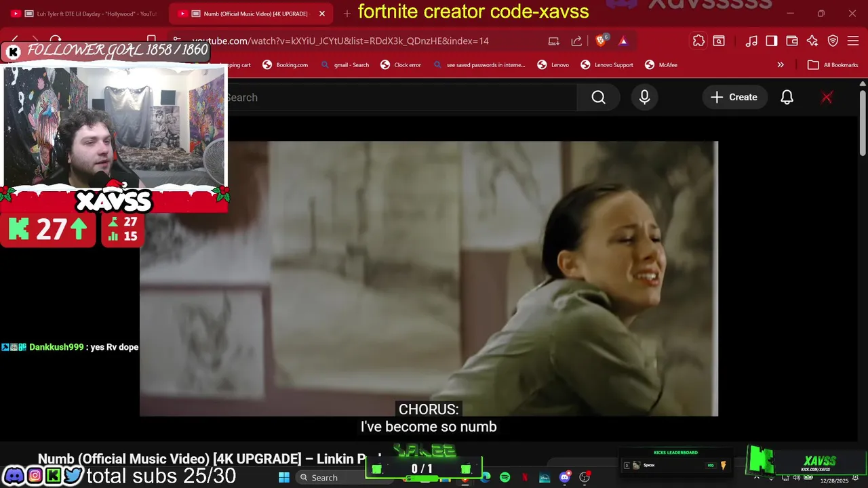Open the gmail - Search bookmark

click(x=345, y=65)
